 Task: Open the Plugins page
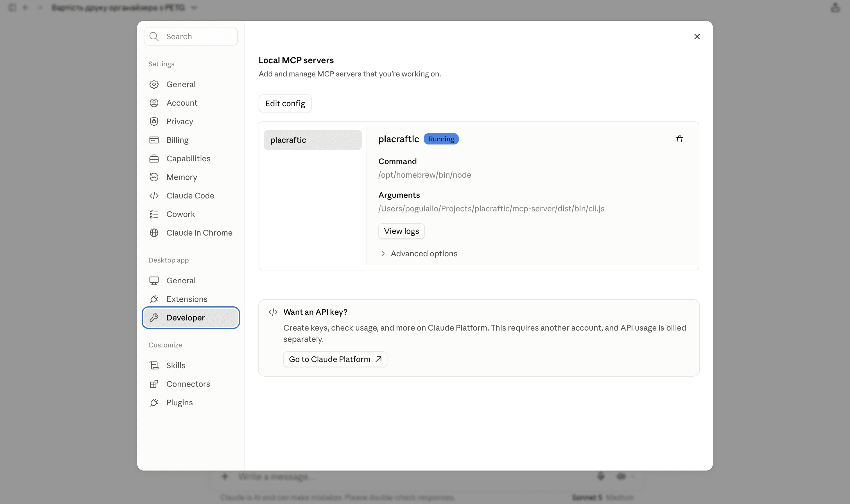191,403
